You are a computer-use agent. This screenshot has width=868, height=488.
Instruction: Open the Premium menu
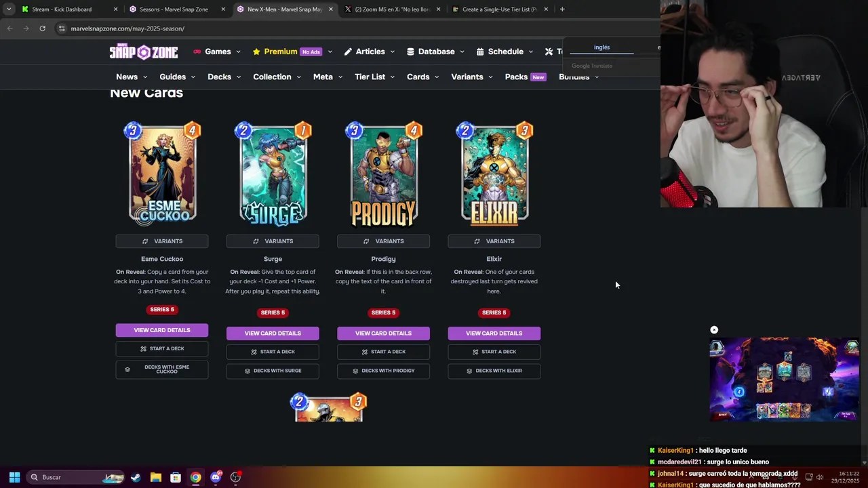(x=292, y=52)
